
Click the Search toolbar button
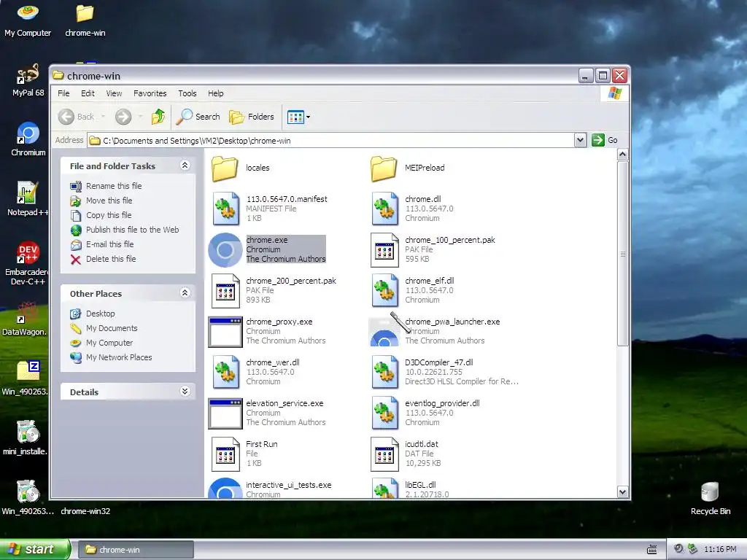tap(198, 117)
